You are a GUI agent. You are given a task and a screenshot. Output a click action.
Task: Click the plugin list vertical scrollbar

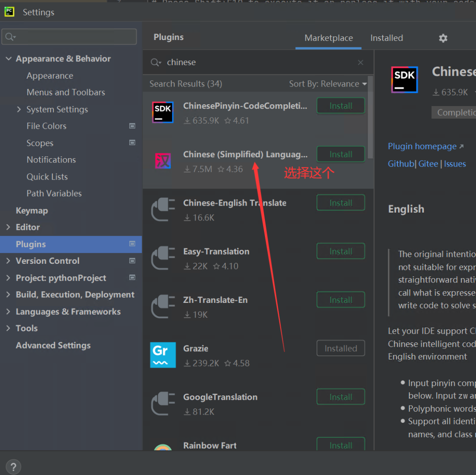pos(370,117)
